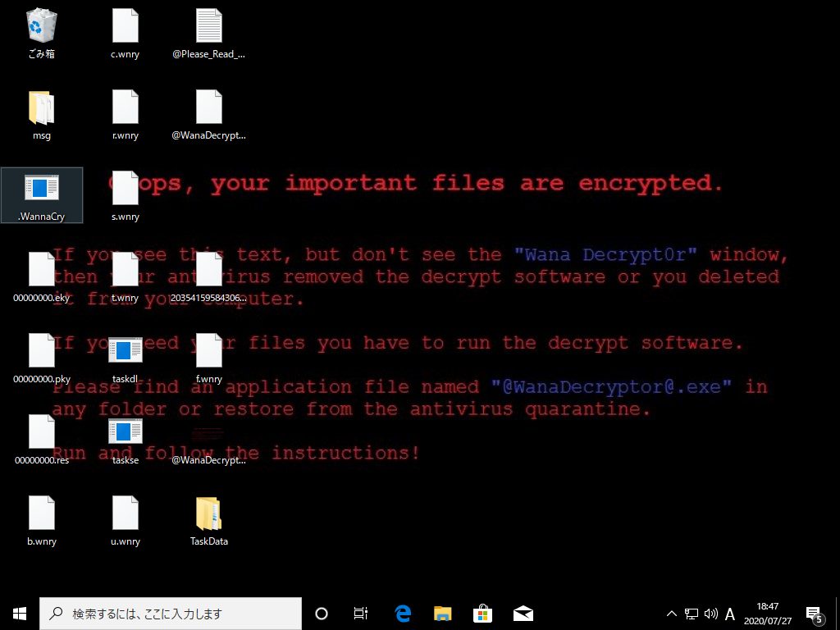Select the TaskData folder icon
Screen dimensions: 840x630
pyautogui.click(x=209, y=514)
